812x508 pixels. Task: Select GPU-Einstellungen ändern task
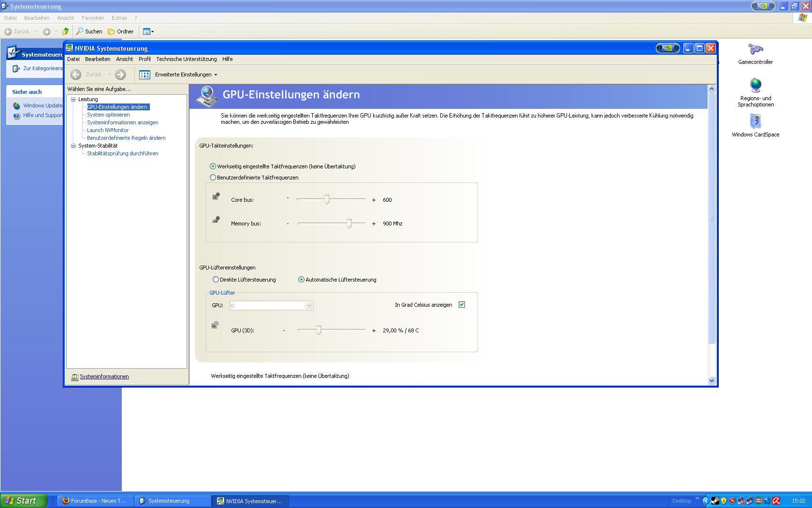pos(117,107)
